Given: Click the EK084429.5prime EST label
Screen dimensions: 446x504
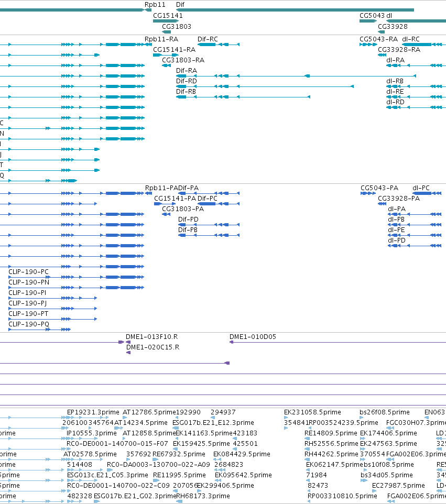Looking at the screenshot, I should pos(242,454).
